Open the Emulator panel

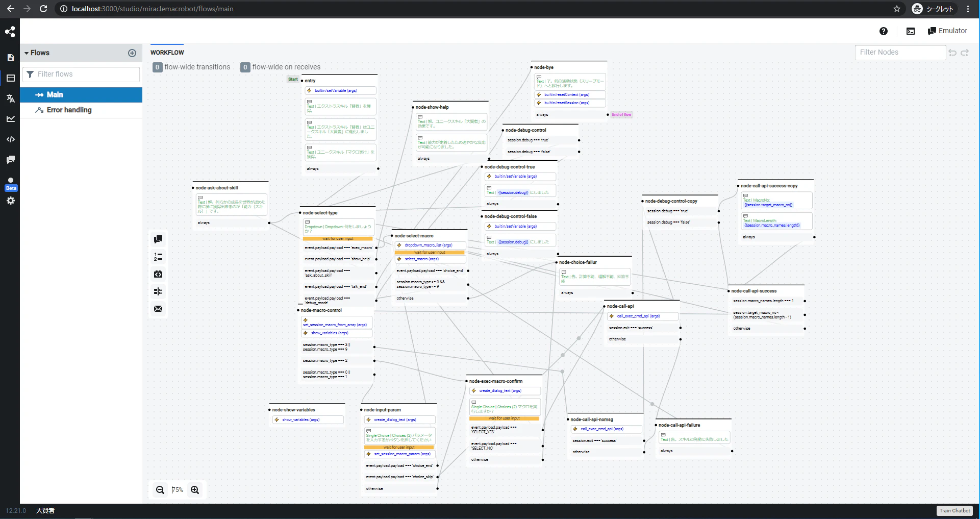pyautogui.click(x=947, y=31)
